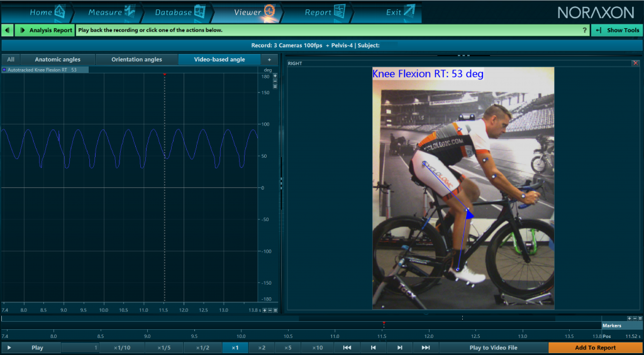Click the record title bar text
This screenshot has height=355, width=644.
tap(316, 46)
